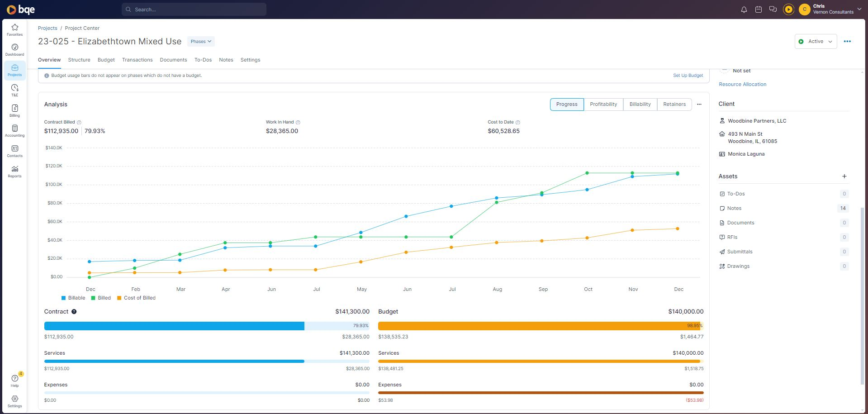Toggle the Billable series in the chart legend
The image size is (868, 414).
pyautogui.click(x=73, y=298)
